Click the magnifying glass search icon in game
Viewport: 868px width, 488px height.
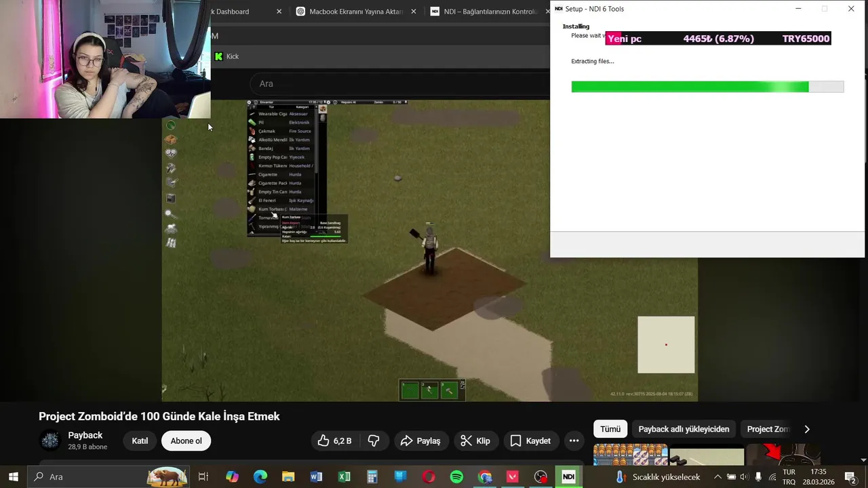(170, 213)
